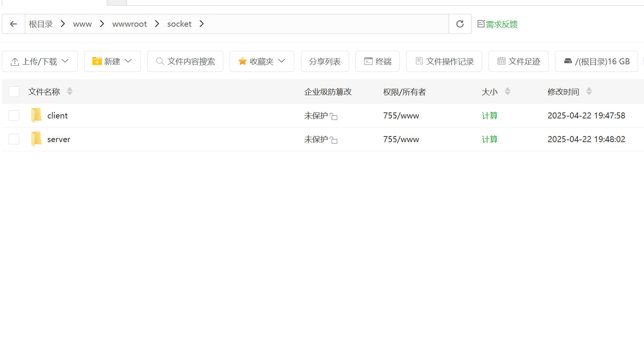Check the box for client folder
The image size is (644, 338).
coord(14,115)
